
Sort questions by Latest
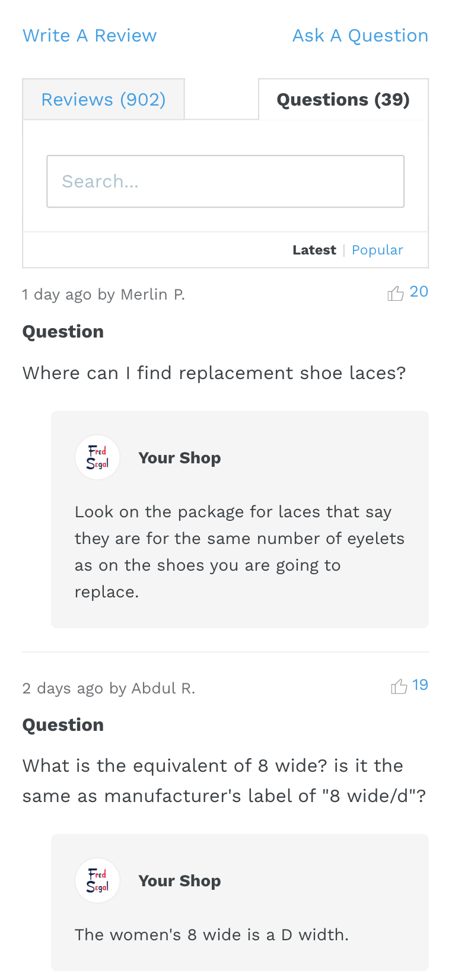pyautogui.click(x=314, y=250)
